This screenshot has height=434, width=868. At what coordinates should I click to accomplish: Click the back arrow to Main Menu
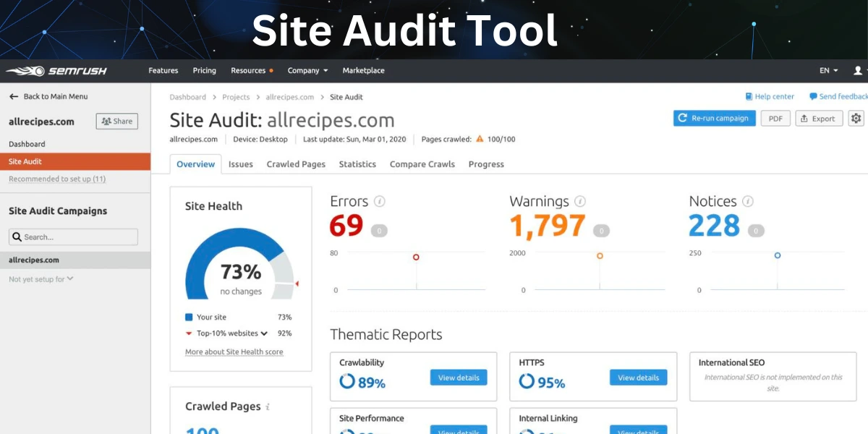[x=14, y=96]
